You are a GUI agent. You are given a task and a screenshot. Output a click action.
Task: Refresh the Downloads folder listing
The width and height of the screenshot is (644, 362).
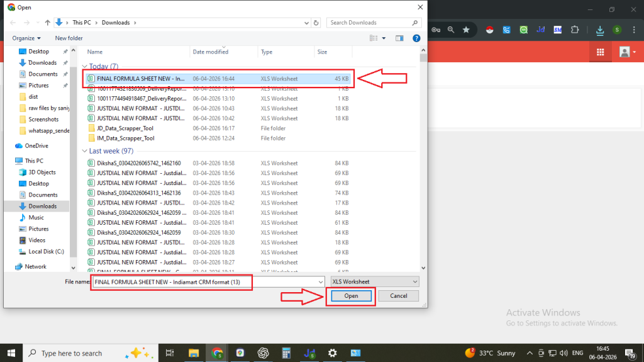pos(317,23)
